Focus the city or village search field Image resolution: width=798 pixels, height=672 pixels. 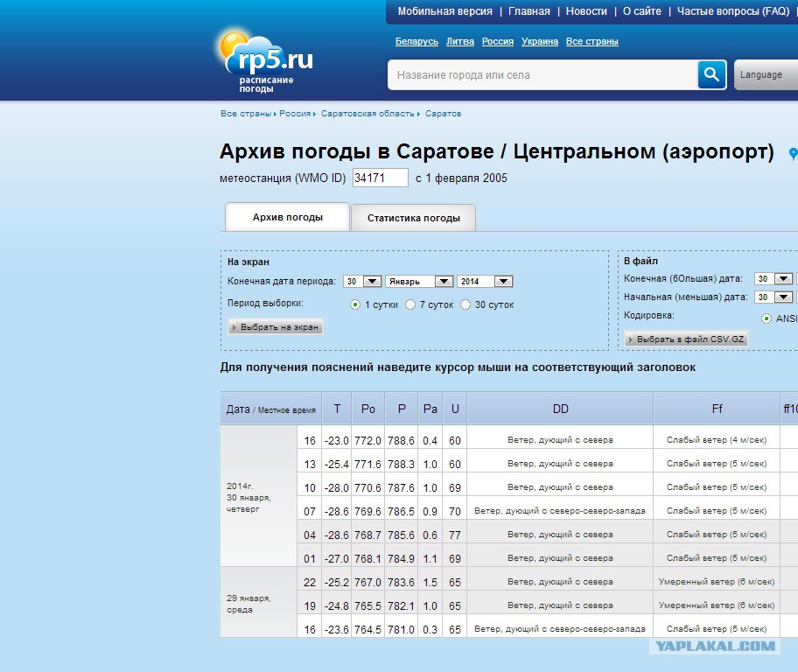click(542, 75)
